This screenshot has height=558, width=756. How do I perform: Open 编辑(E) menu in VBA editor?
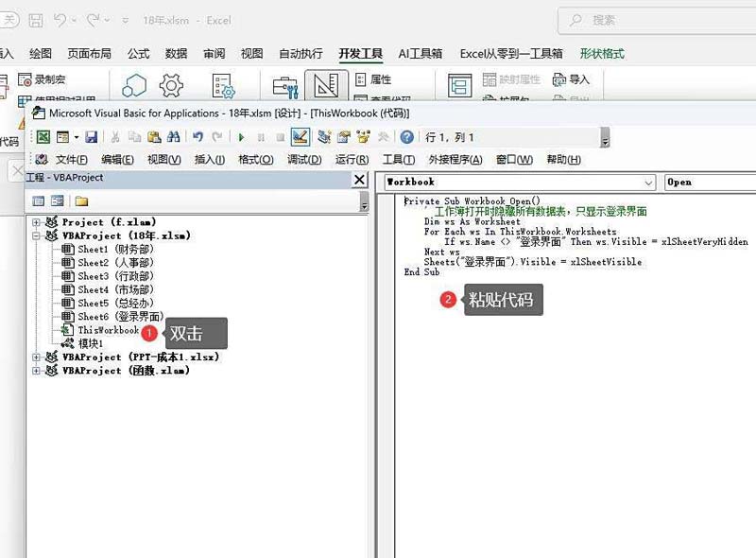(x=117, y=159)
